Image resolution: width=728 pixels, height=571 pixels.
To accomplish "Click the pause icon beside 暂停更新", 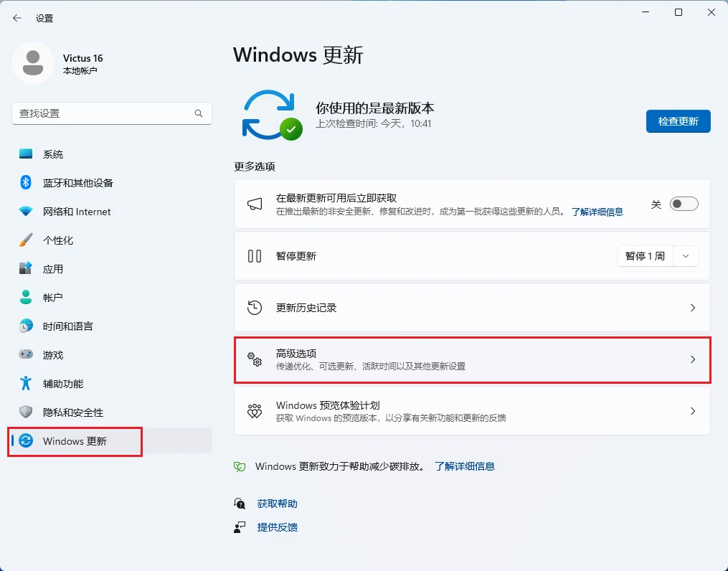I will coord(255,256).
